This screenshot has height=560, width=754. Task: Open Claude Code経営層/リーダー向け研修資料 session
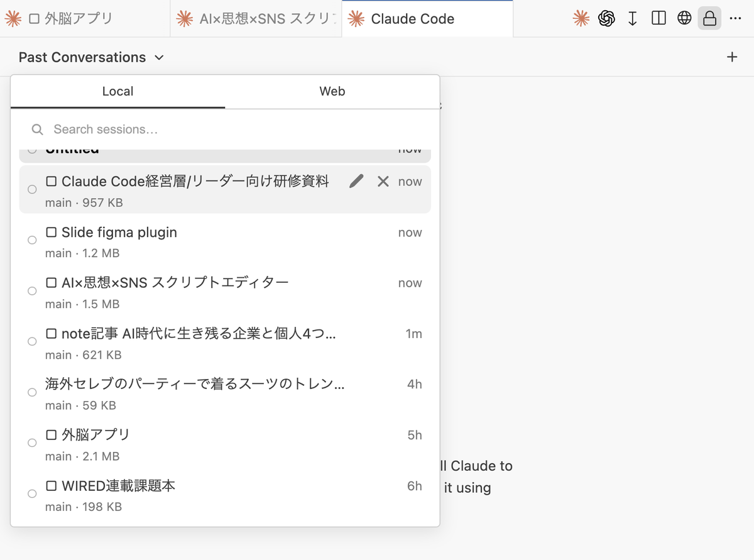(x=225, y=189)
